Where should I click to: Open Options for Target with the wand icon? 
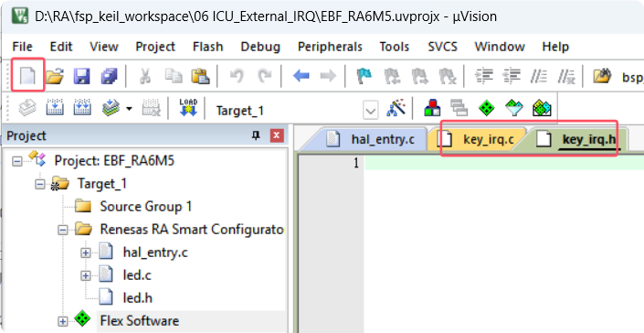(396, 108)
